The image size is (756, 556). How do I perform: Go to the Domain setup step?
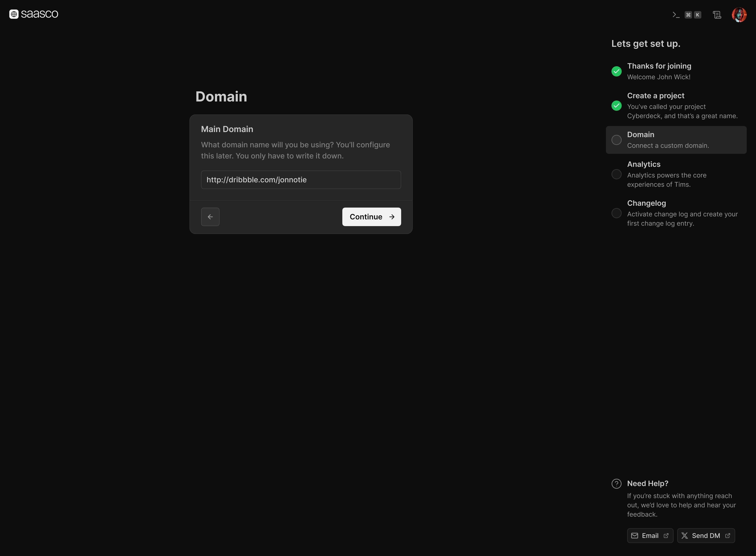tap(676, 140)
